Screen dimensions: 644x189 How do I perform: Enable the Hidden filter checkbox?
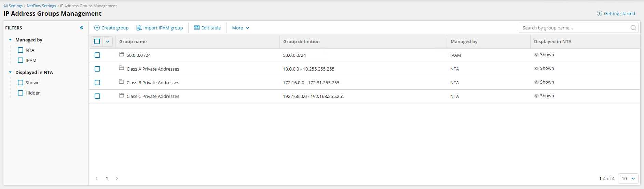tap(20, 93)
